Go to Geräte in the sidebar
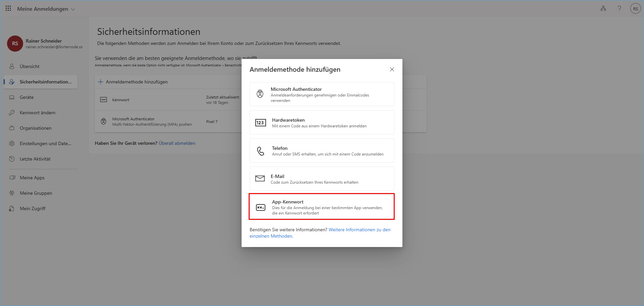The width and height of the screenshot is (644, 306). (x=41, y=97)
